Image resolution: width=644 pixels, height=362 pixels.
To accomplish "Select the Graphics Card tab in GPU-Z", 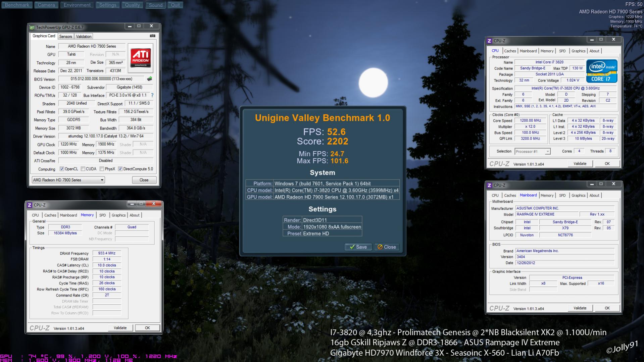I will [x=44, y=36].
